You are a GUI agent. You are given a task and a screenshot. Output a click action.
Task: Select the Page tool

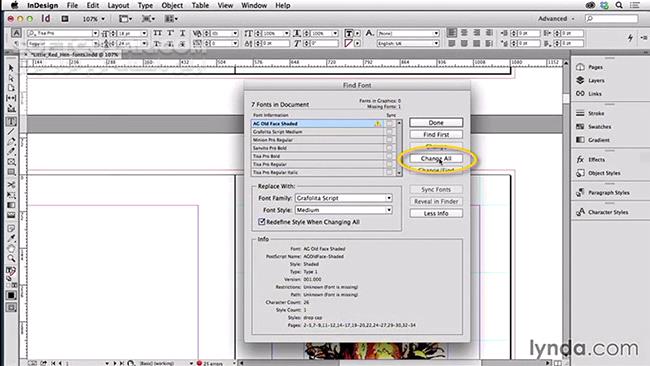pyautogui.click(x=11, y=88)
